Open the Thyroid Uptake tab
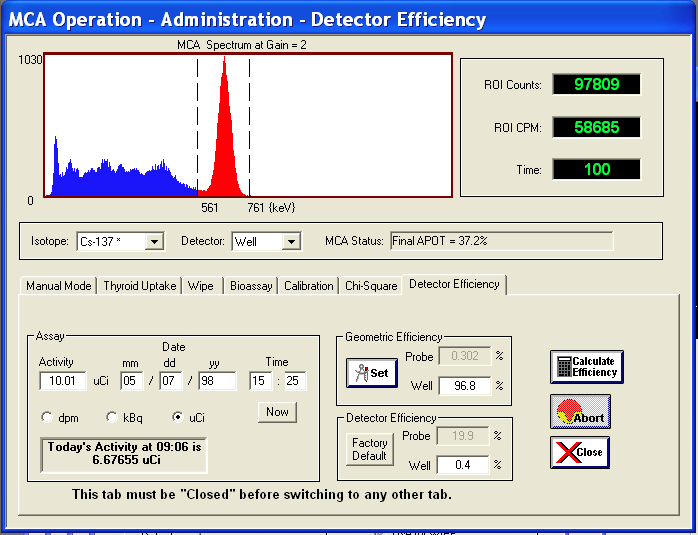Viewport: 698px width, 535px height. coord(140,286)
